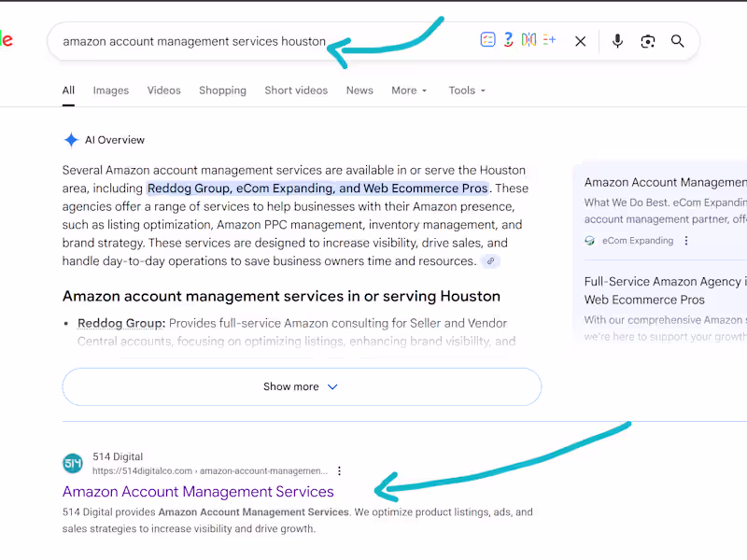The image size is (747, 560).
Task: Open search by image camera icon
Action: (647, 41)
